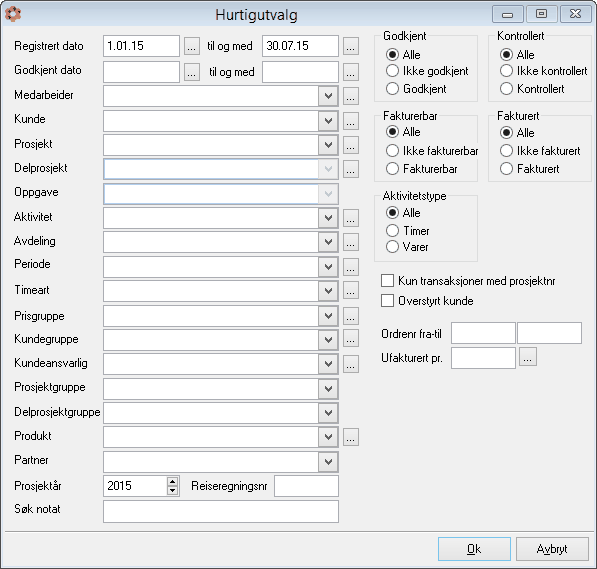Confirm selection with the Ok button
Image resolution: width=597 pixels, height=569 pixels.
pyautogui.click(x=474, y=549)
